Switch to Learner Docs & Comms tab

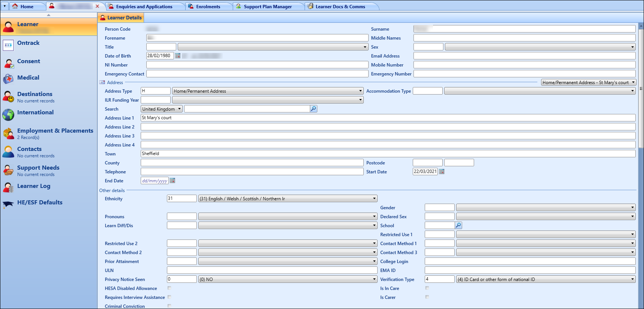click(x=340, y=6)
